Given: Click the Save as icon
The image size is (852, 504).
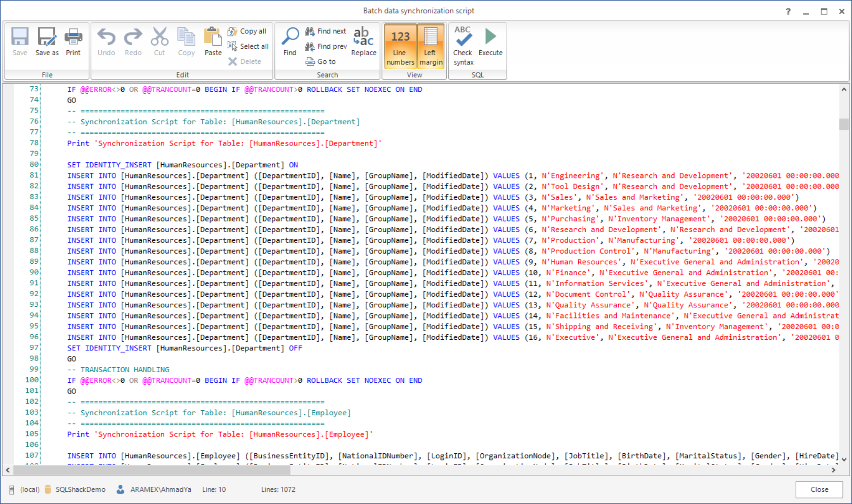Looking at the screenshot, I should (47, 42).
